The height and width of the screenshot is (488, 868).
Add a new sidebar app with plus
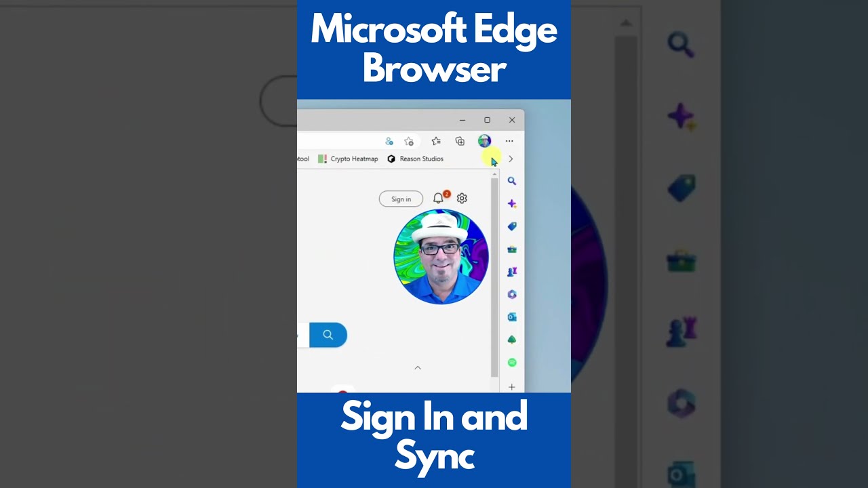coord(512,387)
